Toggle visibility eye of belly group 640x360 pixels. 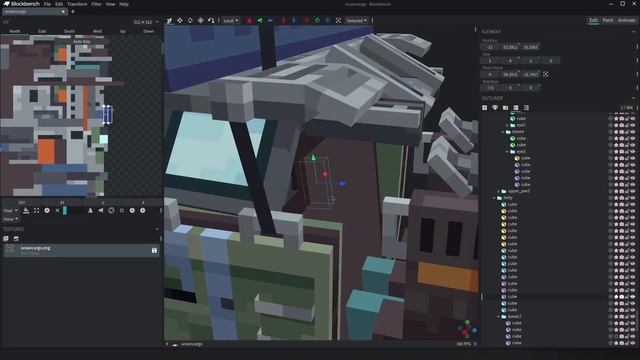coord(633,198)
